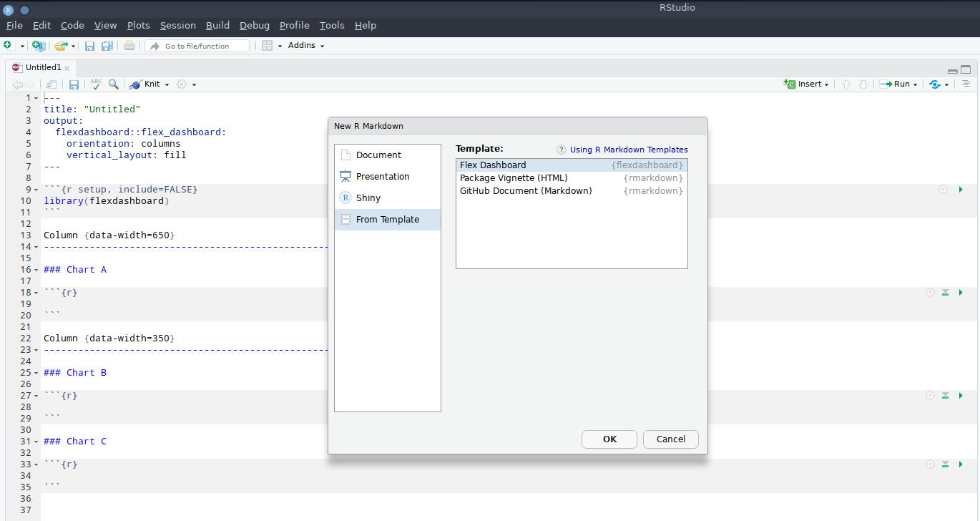The width and height of the screenshot is (980, 521).
Task: Click the publish blue icon
Action: (934, 84)
